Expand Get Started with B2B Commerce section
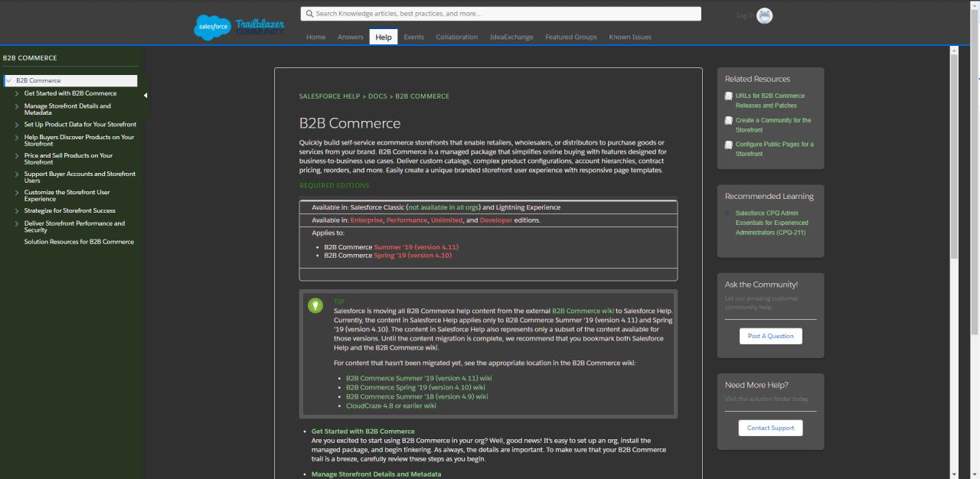980x479 pixels. tap(16, 93)
